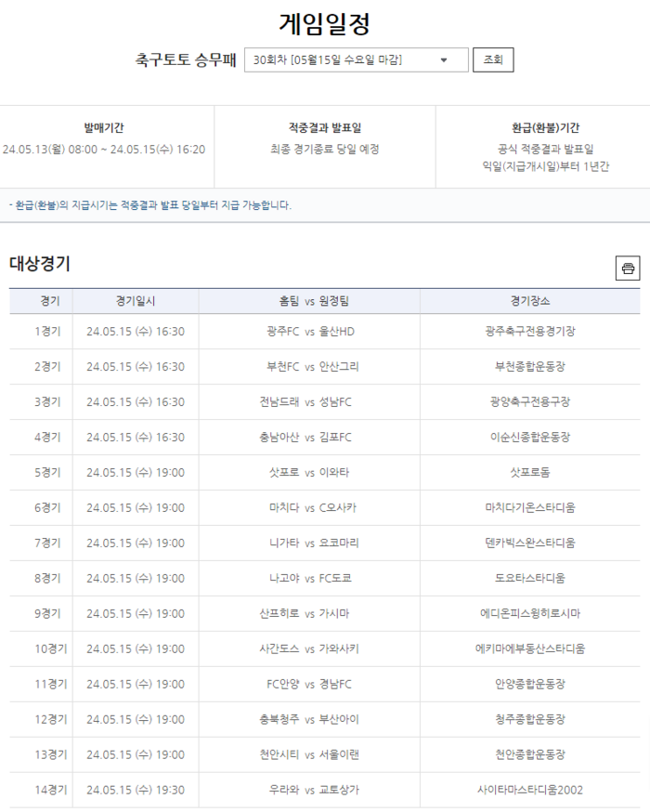Select the 광주FC vs 울산HD match
The width and height of the screenshot is (650, 812).
(x=309, y=332)
